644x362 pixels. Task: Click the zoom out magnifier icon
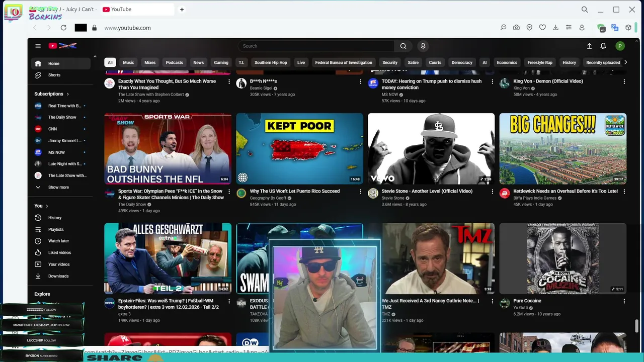[503, 28]
